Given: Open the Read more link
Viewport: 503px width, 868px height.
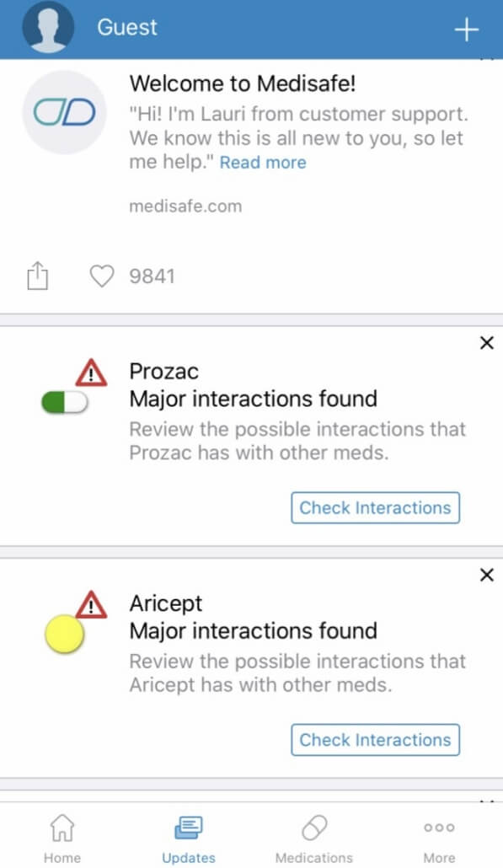Looking at the screenshot, I should [x=263, y=162].
